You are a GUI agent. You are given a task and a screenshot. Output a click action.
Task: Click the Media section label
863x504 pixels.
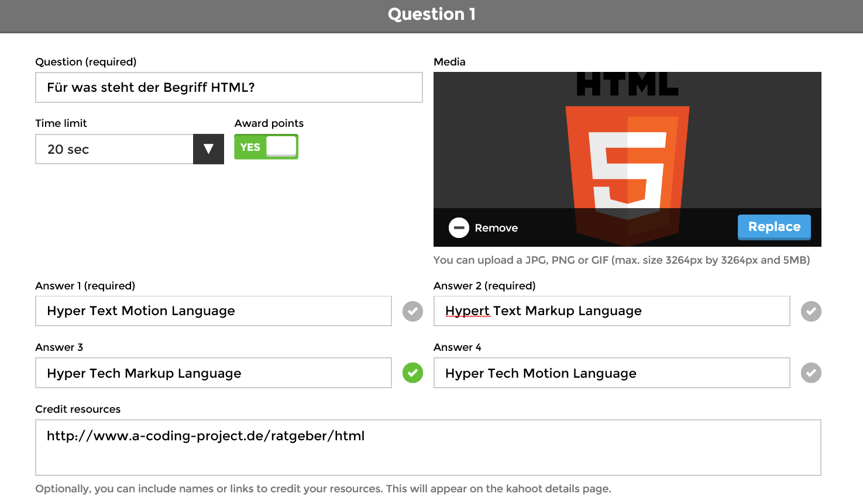point(449,62)
